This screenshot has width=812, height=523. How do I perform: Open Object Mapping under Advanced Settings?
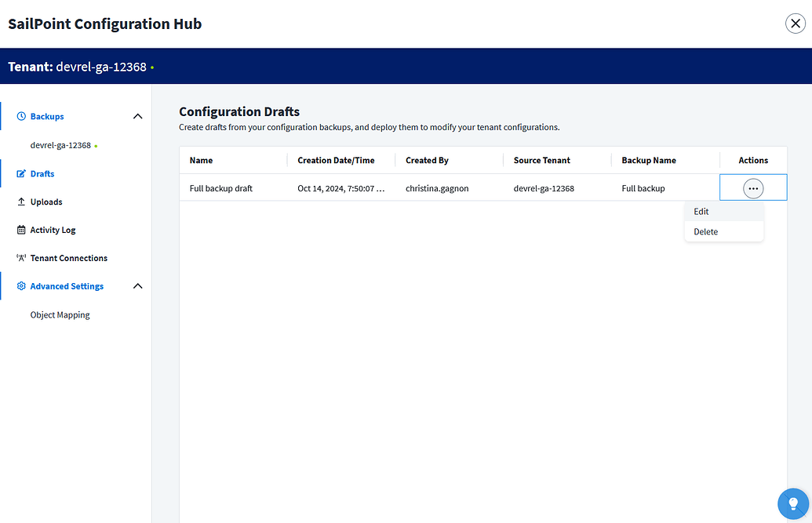click(60, 314)
